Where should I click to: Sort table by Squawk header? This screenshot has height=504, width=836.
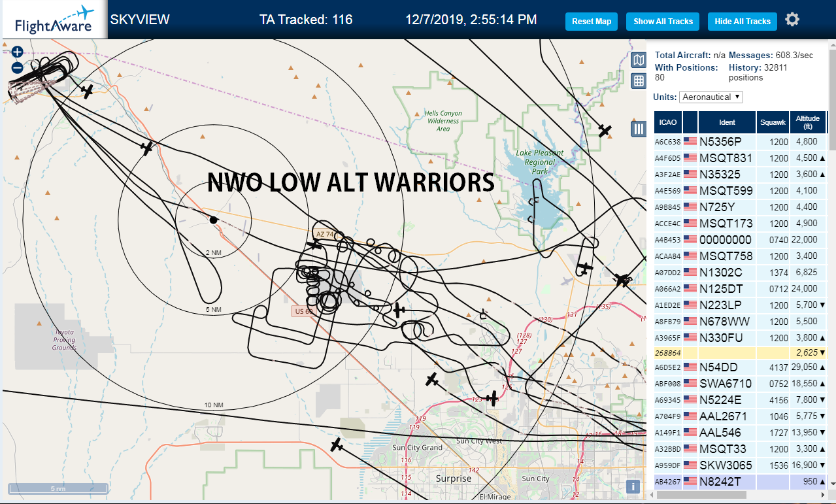(x=773, y=122)
